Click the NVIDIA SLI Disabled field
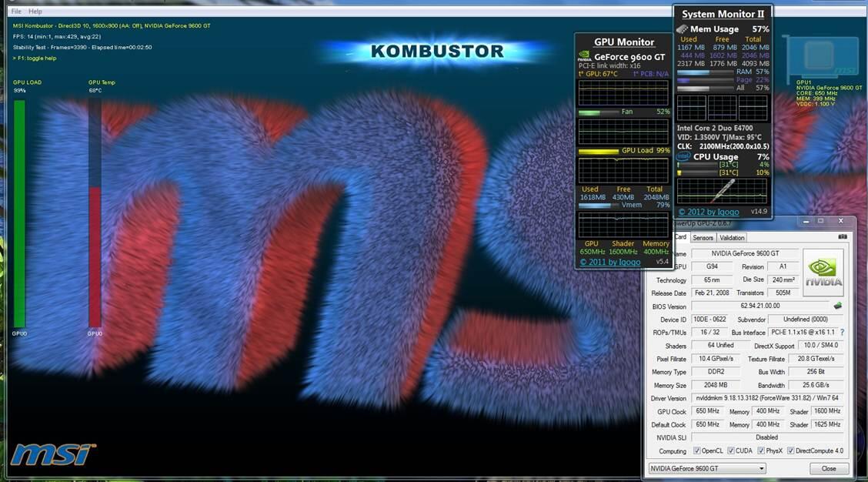This screenshot has height=482, width=868. [767, 437]
